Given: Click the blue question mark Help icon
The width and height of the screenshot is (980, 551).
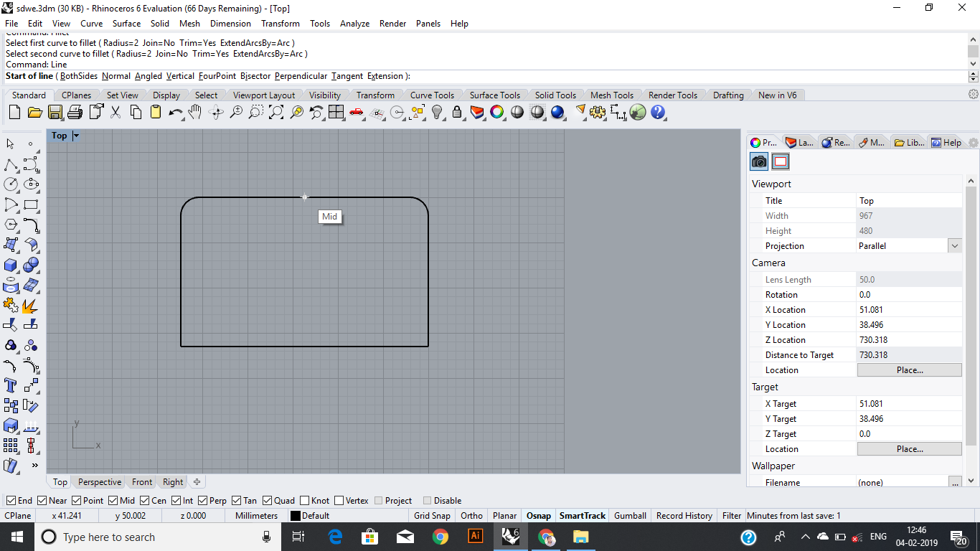Looking at the screenshot, I should coord(658,112).
